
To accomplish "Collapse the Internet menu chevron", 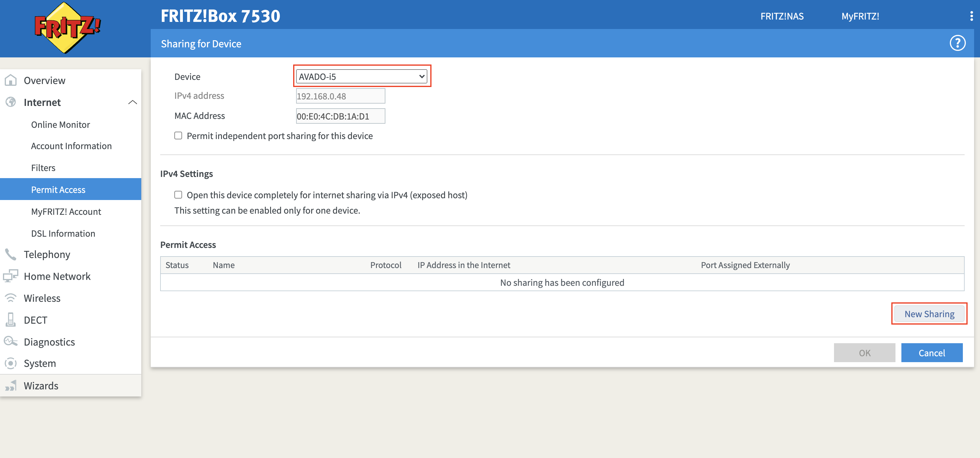I will (132, 102).
